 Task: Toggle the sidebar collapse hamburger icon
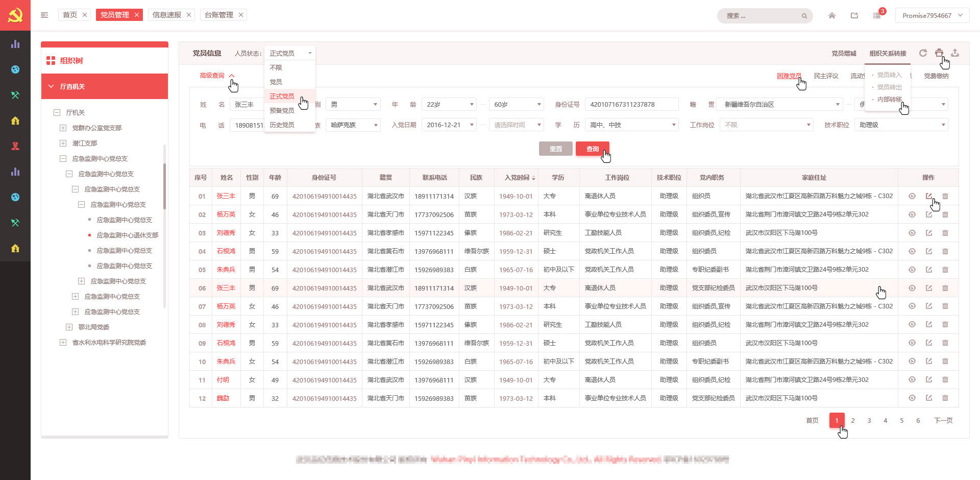tap(44, 15)
